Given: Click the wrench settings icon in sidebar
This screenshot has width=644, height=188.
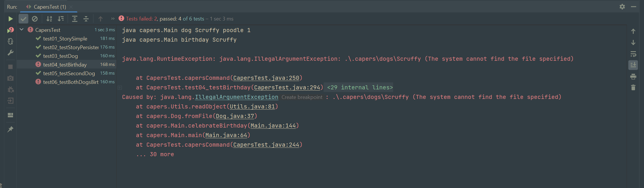Looking at the screenshot, I should click(x=10, y=53).
